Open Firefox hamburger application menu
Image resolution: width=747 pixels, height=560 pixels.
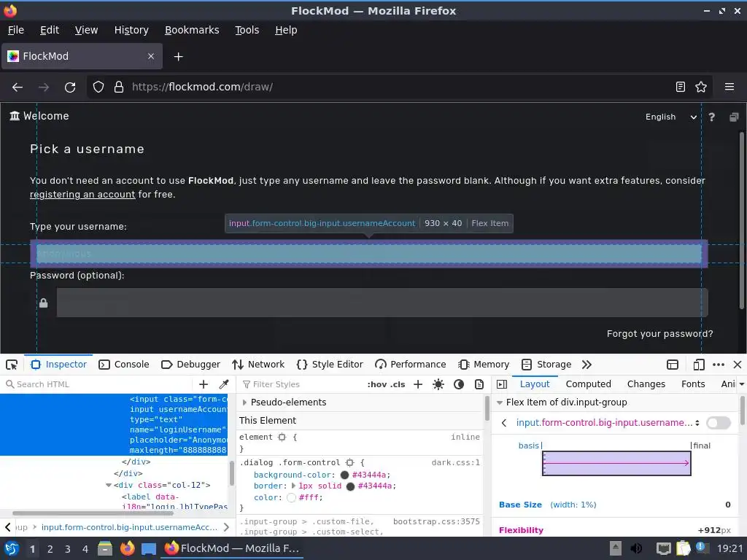(729, 87)
